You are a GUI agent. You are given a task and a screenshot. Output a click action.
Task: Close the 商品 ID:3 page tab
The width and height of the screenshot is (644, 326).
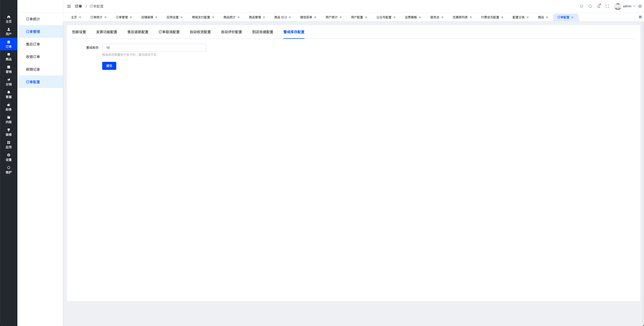pos(290,17)
